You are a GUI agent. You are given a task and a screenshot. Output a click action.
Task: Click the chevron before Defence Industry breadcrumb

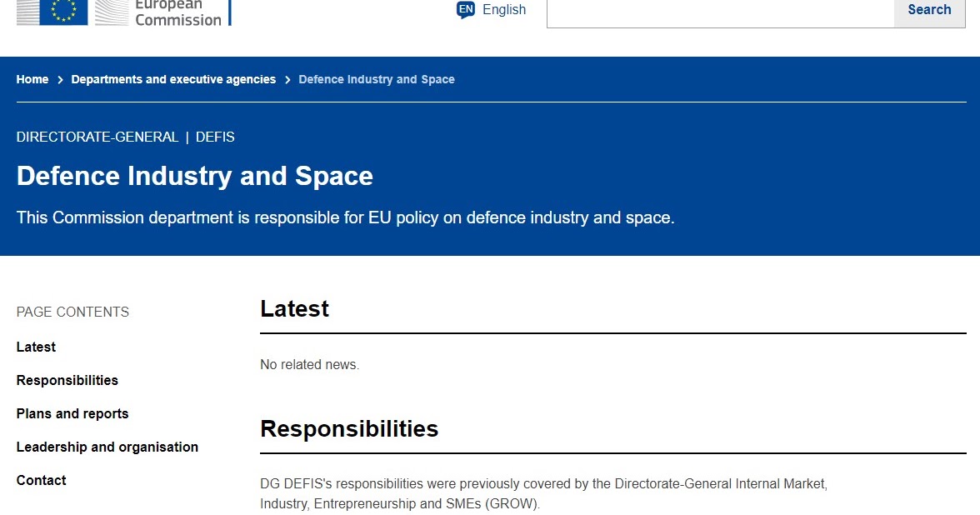(x=287, y=79)
